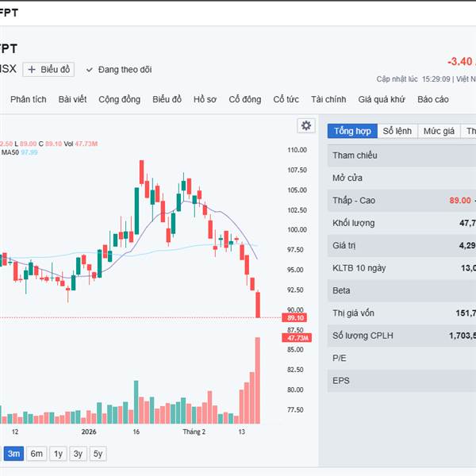Toggle the Đang theo dõi follow checkmark
476x476 pixels.
[x=90, y=70]
